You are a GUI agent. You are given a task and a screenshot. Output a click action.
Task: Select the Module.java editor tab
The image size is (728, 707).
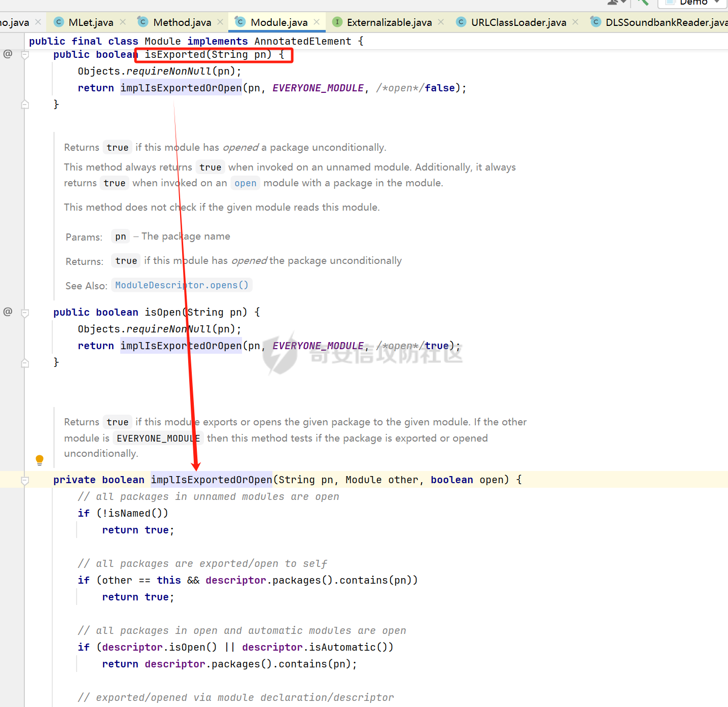tap(279, 22)
